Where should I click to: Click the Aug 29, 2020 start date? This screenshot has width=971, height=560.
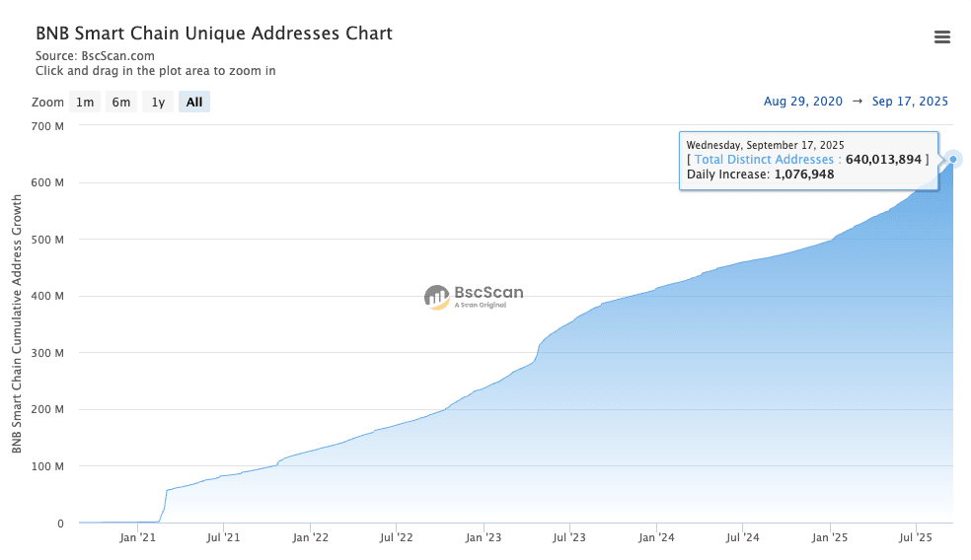tap(802, 102)
